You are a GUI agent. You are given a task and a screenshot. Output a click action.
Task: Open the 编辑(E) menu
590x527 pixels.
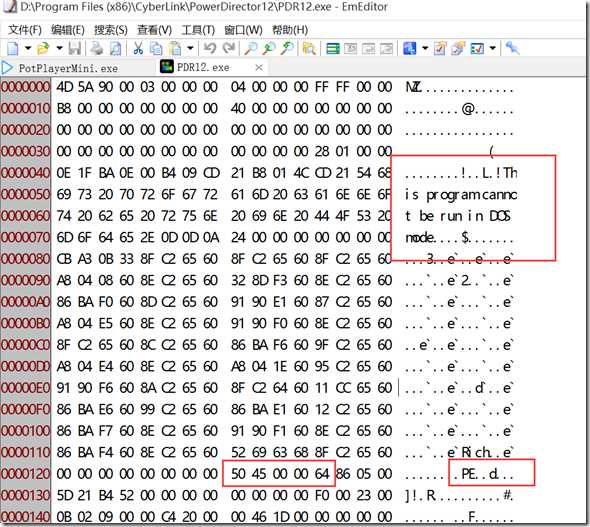pyautogui.click(x=68, y=30)
